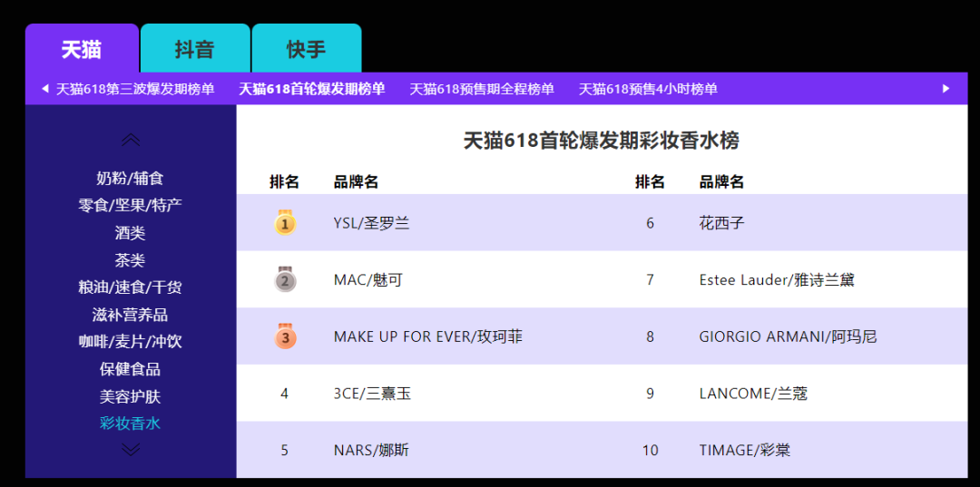The height and width of the screenshot is (487, 980).
Task: Click MAKE UP FOR EVER/玫珂菲 brand
Action: pos(428,336)
